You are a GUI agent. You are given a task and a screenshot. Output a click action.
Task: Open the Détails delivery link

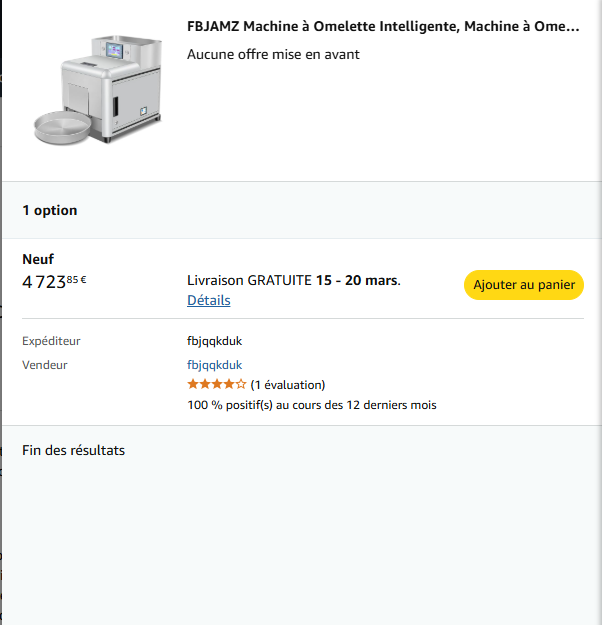coord(208,300)
